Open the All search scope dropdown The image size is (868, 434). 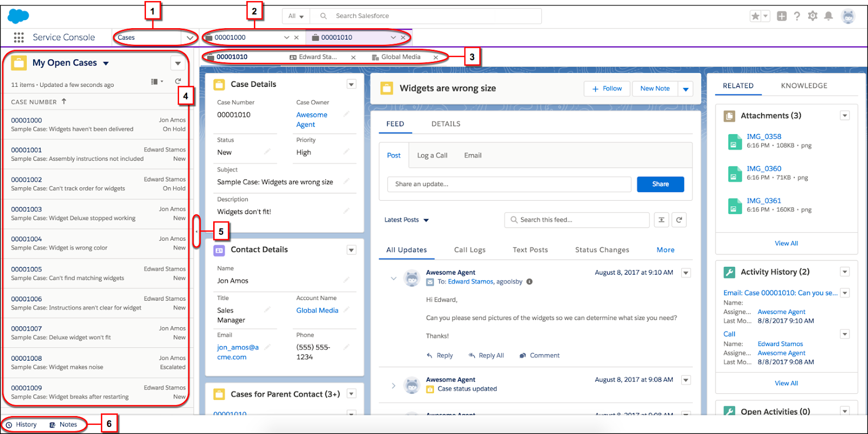coord(296,16)
